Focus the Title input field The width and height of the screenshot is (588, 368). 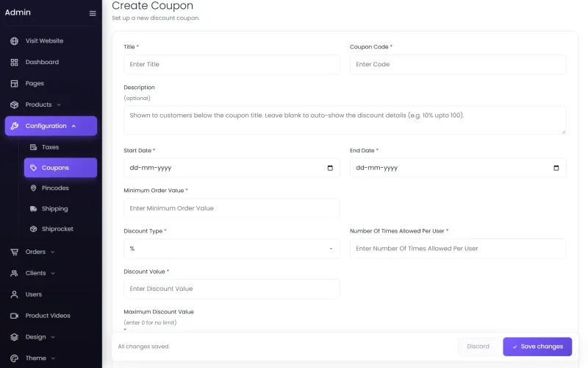point(232,65)
